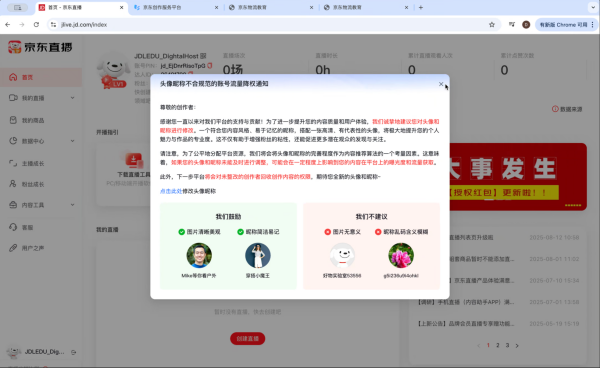
Task: Go to page 2 of announcements
Action: point(498,345)
